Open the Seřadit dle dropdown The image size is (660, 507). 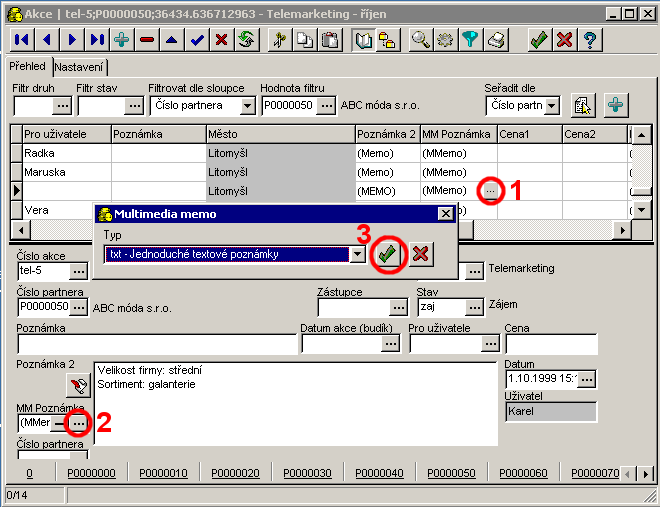(x=551, y=105)
